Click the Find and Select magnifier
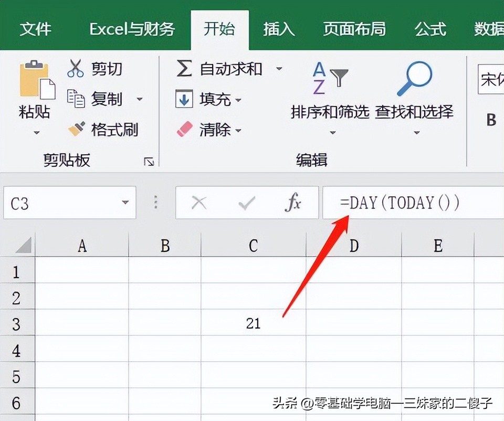The image size is (504, 421). 414,79
